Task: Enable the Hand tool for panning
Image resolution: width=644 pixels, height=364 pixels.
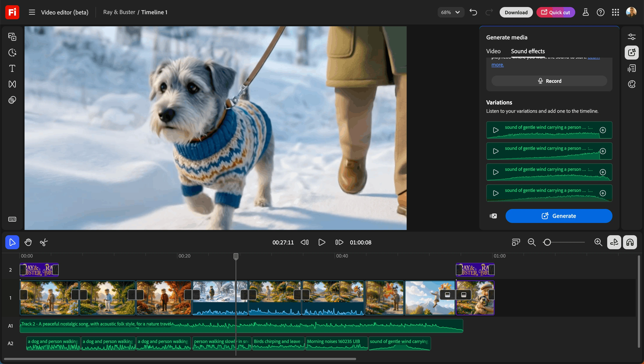Action: tap(28, 242)
